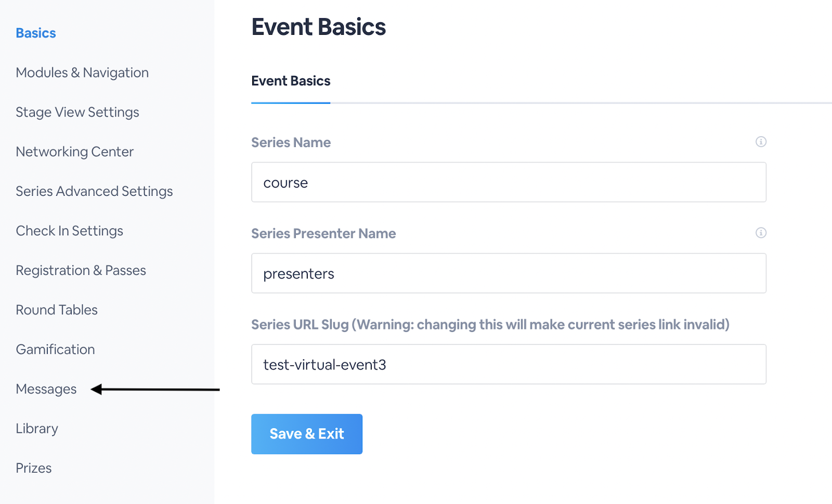Focus the Series Presenter Name input
Screen dimensions: 832x504
509,273
